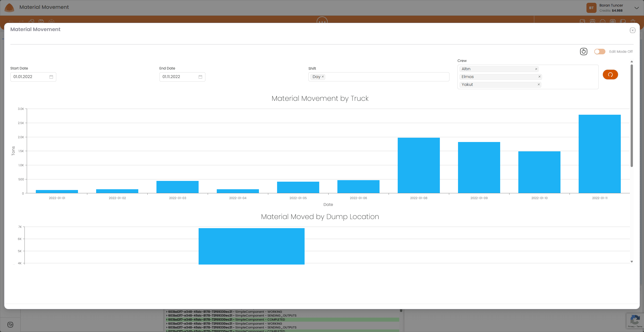Enable the Edit Mode toggle
644x332 pixels.
599,51
